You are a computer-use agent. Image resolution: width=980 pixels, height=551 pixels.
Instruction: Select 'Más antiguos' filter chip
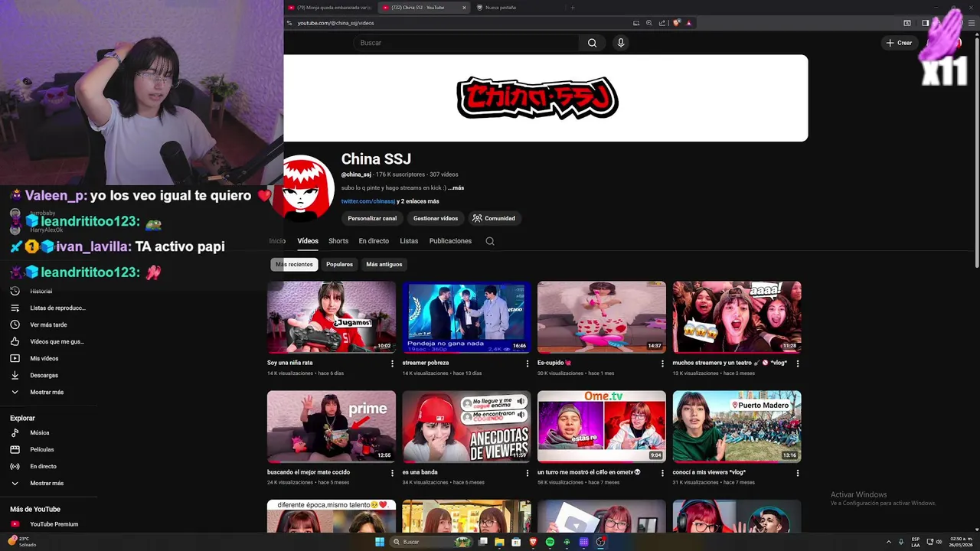pos(384,264)
